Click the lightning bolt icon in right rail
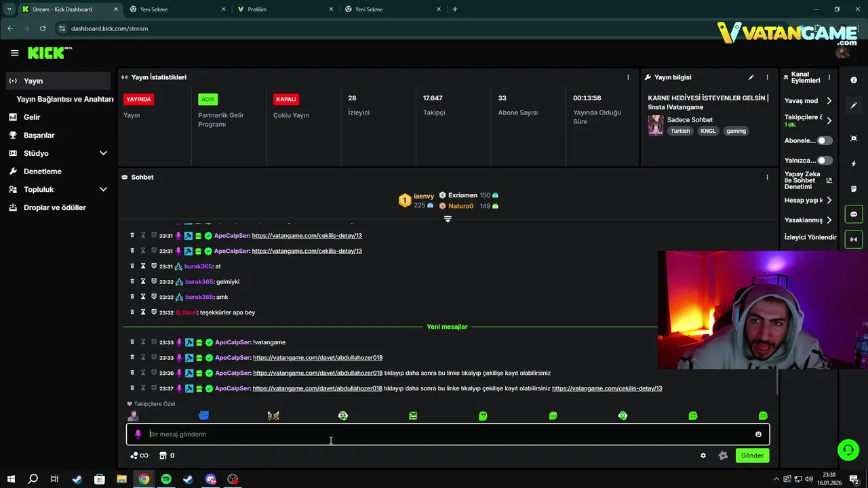Viewport: 868px width, 488px height. (854, 164)
